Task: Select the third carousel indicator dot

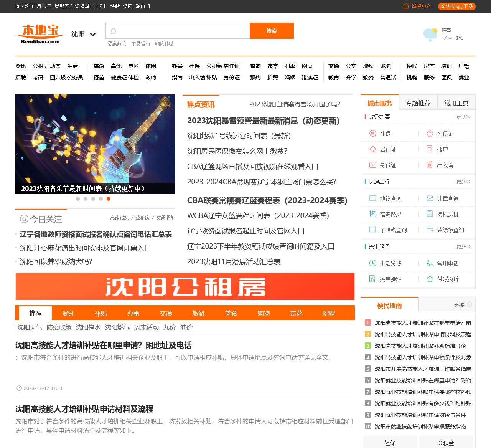Action: (x=93, y=199)
